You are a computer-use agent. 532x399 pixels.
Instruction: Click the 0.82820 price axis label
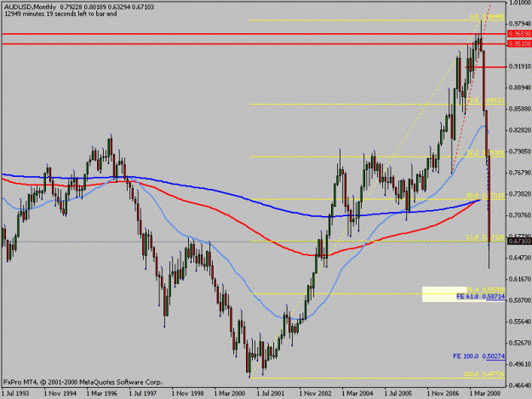(x=520, y=130)
